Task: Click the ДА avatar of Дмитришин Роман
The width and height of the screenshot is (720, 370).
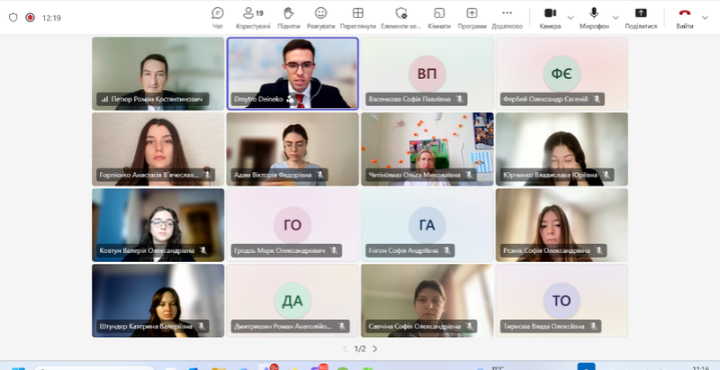Action: point(292,301)
